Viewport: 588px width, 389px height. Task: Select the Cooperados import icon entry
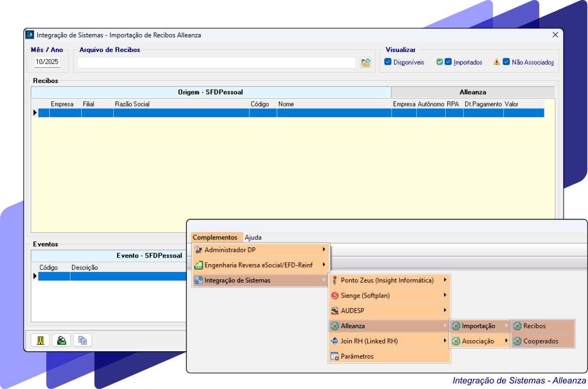518,341
